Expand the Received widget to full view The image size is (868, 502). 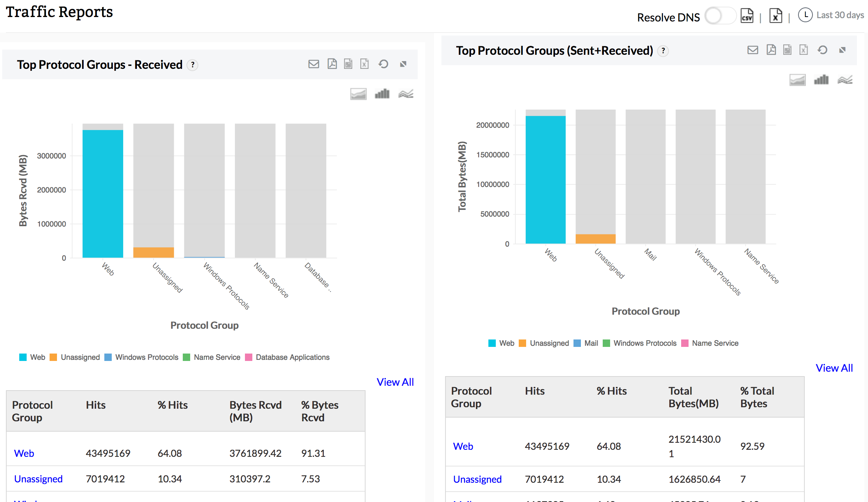(x=403, y=64)
